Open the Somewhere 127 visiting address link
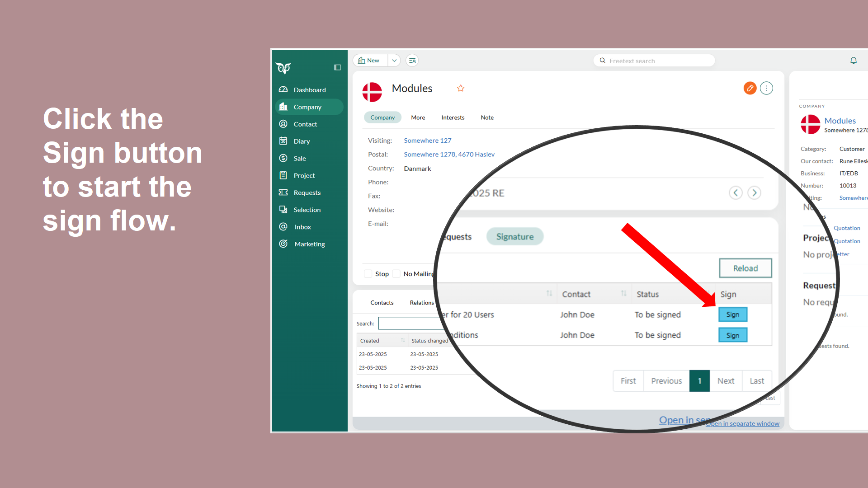The image size is (868, 488). (x=427, y=141)
